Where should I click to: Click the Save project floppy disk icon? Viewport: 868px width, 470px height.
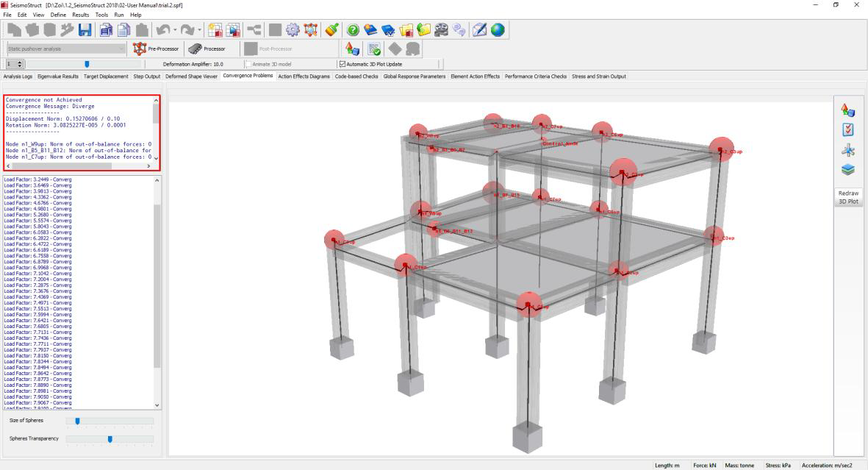[85, 30]
